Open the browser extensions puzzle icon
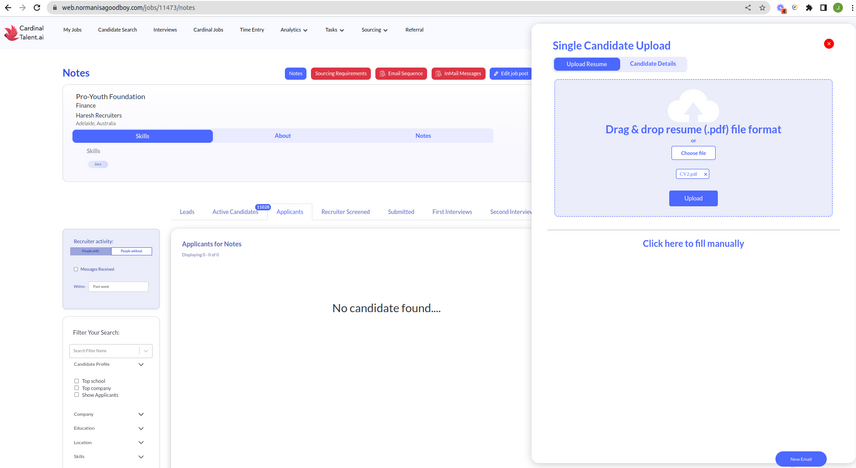This screenshot has width=856, height=468. point(809,7)
